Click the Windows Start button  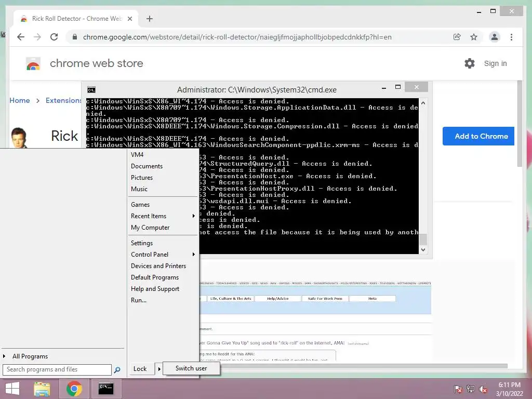tap(12, 389)
